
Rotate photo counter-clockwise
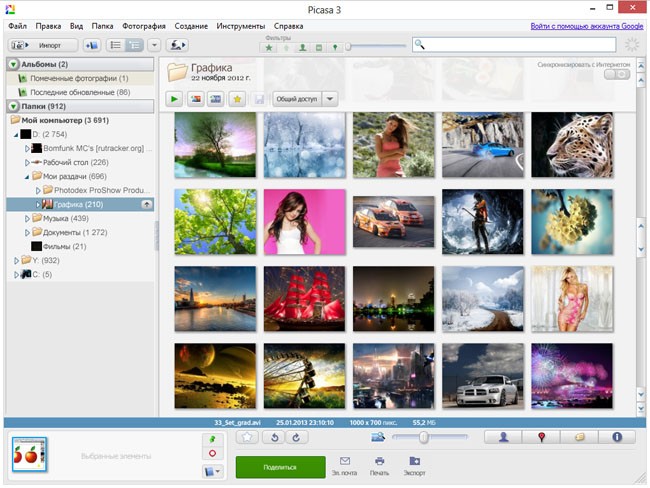tap(274, 437)
